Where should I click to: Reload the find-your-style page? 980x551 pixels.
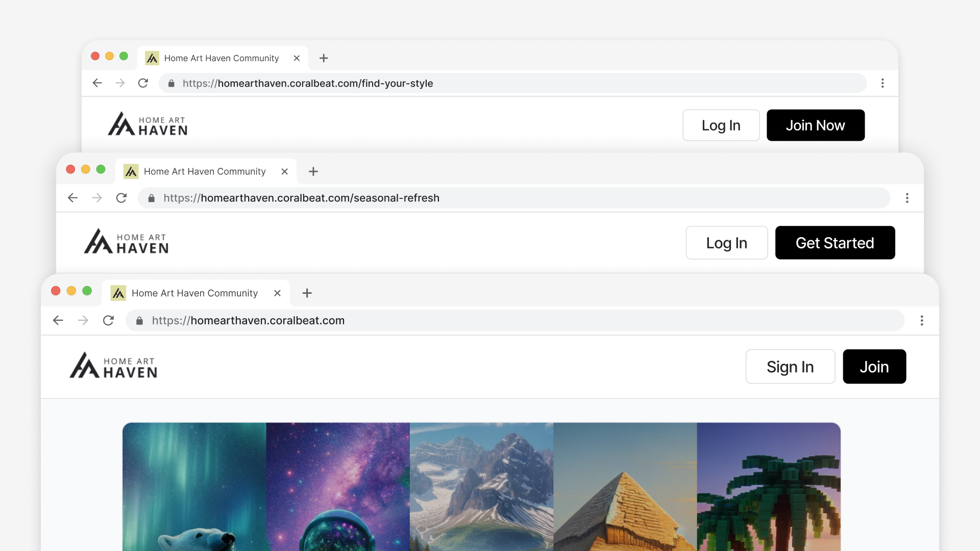pyautogui.click(x=143, y=83)
